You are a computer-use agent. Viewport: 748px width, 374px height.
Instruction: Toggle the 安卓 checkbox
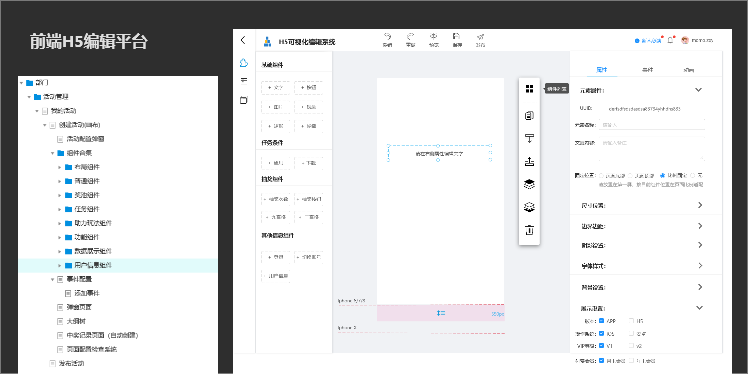pyautogui.click(x=632, y=333)
